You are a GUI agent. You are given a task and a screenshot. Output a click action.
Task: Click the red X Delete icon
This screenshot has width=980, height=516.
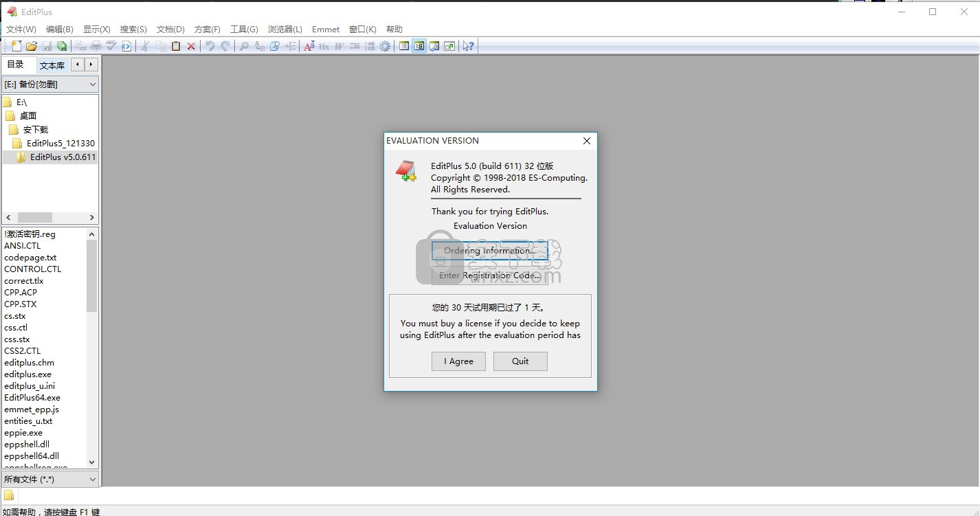tap(191, 46)
